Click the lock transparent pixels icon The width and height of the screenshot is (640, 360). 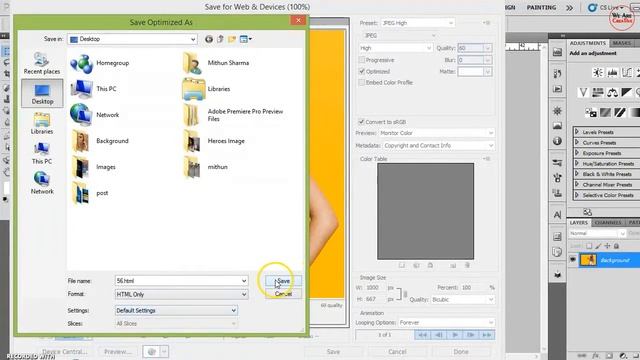point(589,246)
